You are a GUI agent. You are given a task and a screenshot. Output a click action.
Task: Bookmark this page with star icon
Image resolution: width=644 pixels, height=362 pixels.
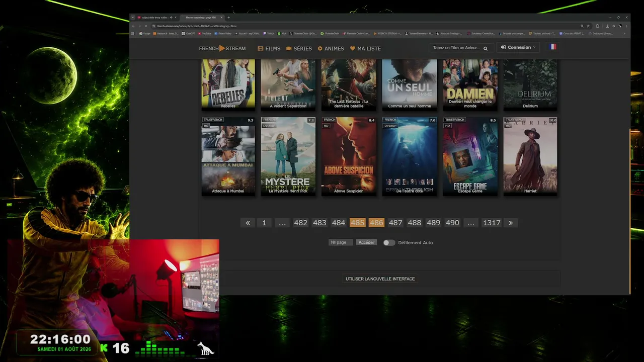[x=588, y=26]
